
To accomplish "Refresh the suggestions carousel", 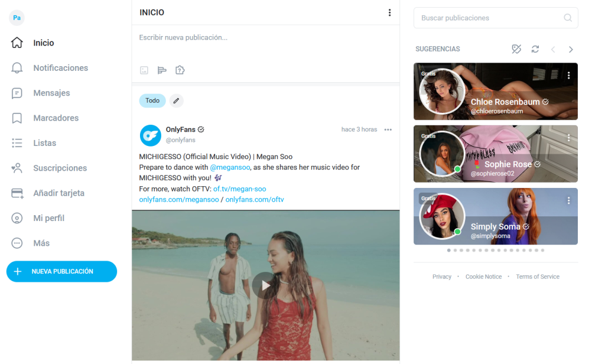I will click(x=535, y=50).
